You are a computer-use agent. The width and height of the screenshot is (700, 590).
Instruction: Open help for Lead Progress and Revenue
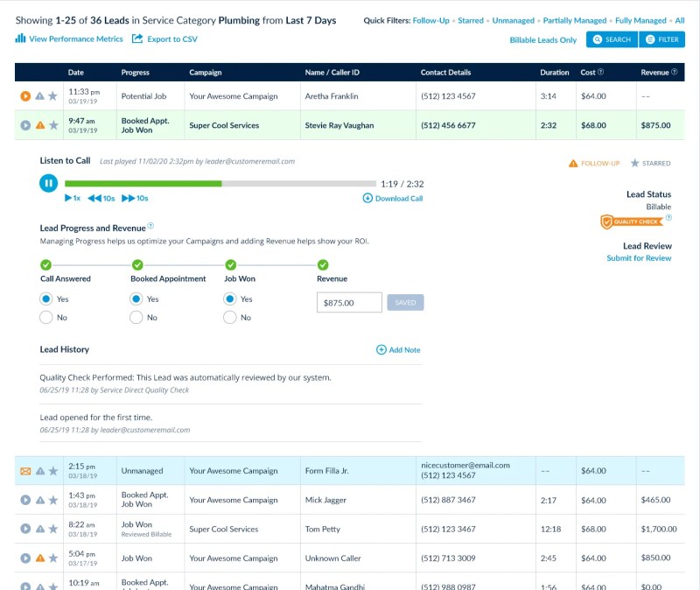click(x=150, y=226)
